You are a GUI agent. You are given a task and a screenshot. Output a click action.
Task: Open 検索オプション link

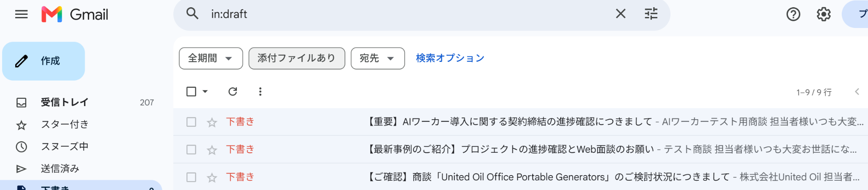[x=450, y=58]
